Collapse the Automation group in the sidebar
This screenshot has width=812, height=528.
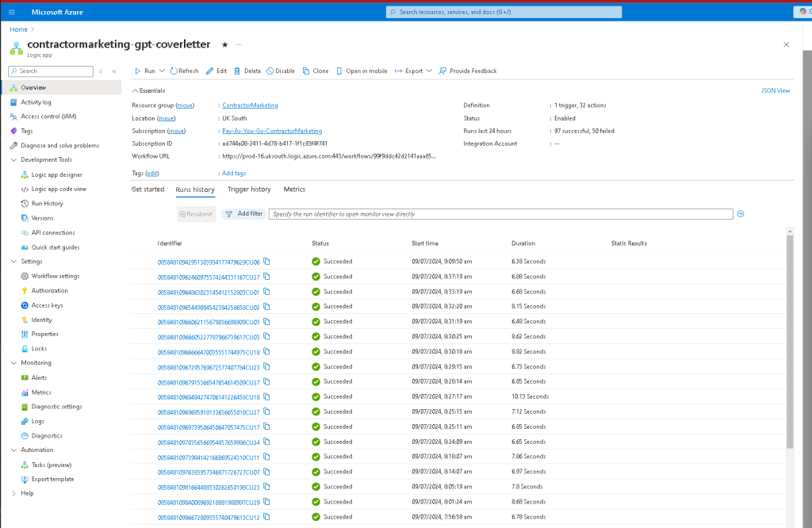tap(13, 450)
